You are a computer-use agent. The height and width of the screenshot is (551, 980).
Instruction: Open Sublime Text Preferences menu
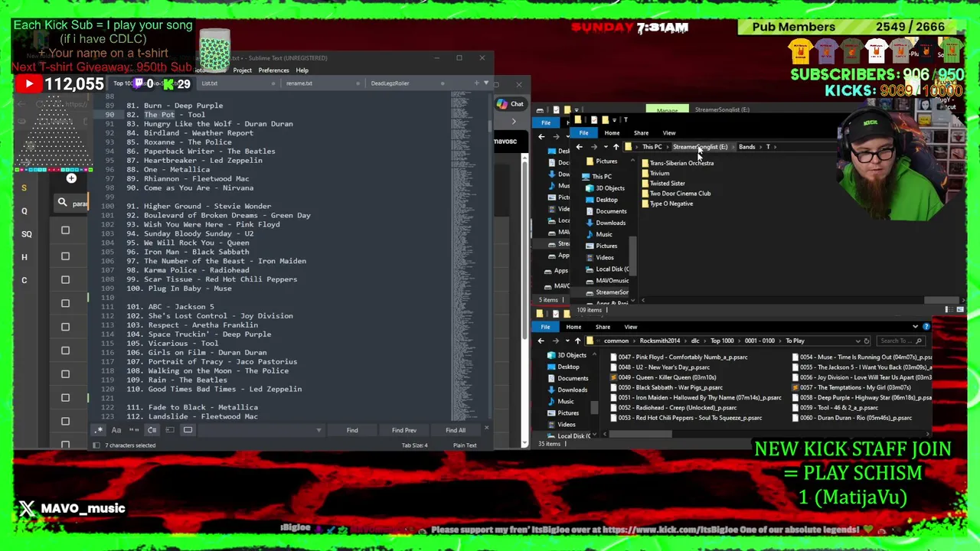[x=273, y=70]
